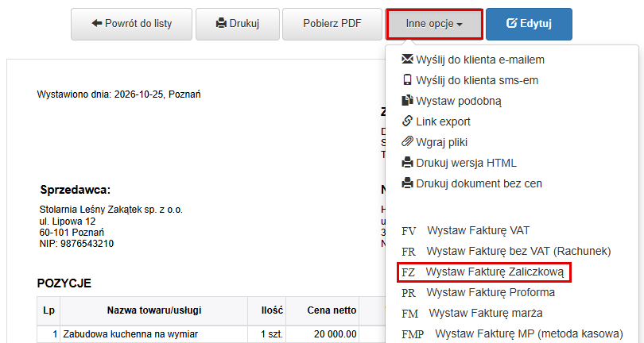Click the 20 000.00 net price cell
The width and height of the screenshot is (644, 343).
pos(323,334)
